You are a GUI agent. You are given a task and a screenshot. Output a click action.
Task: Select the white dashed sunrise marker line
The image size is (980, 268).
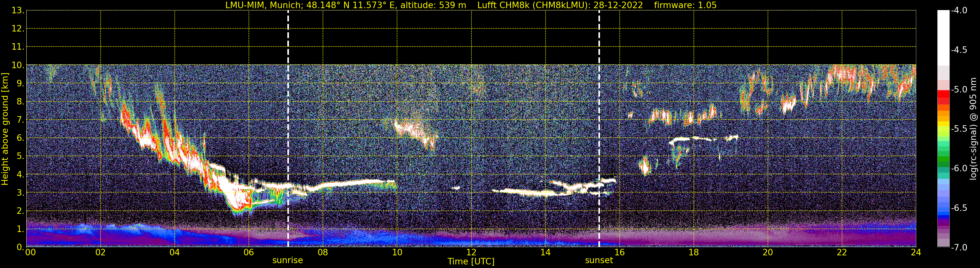(x=288, y=129)
